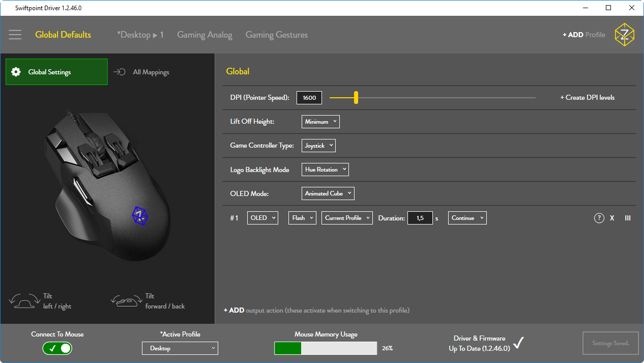Click the + ADD Profile button
The image size is (644, 363).
point(583,35)
